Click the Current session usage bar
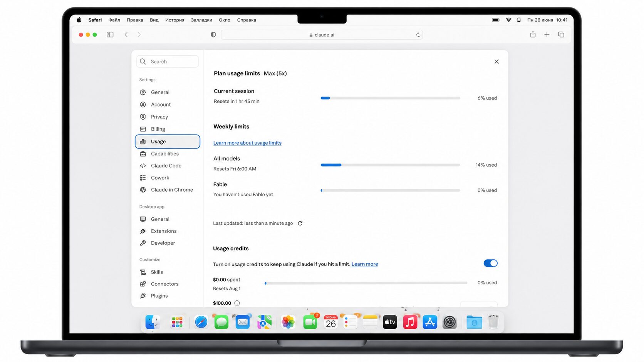The width and height of the screenshot is (644, 362). pyautogui.click(x=390, y=98)
